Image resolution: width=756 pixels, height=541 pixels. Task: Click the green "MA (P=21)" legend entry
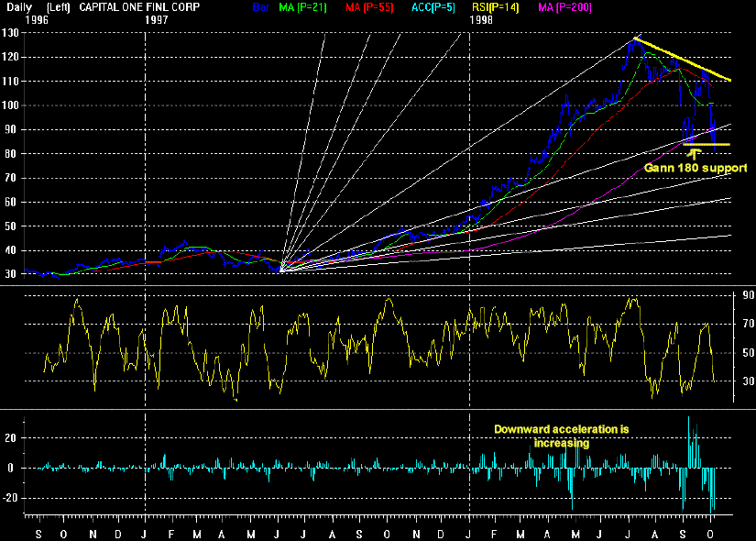point(302,7)
